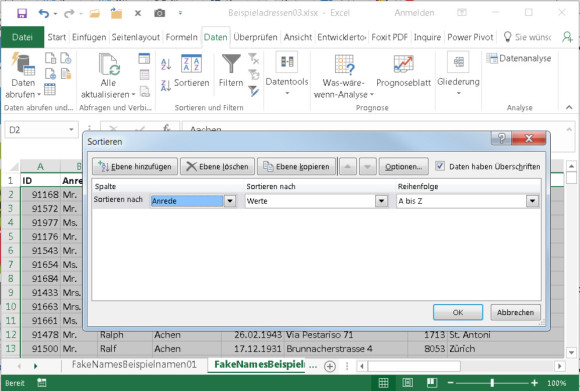This screenshot has height=391, width=580.
Task: Click the camera icon in quick access toolbar
Action: tap(159, 13)
